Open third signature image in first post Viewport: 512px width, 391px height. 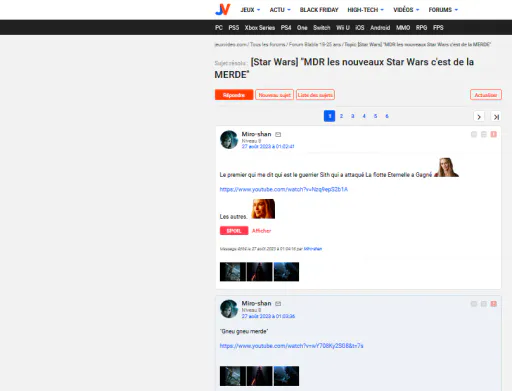coord(286,272)
